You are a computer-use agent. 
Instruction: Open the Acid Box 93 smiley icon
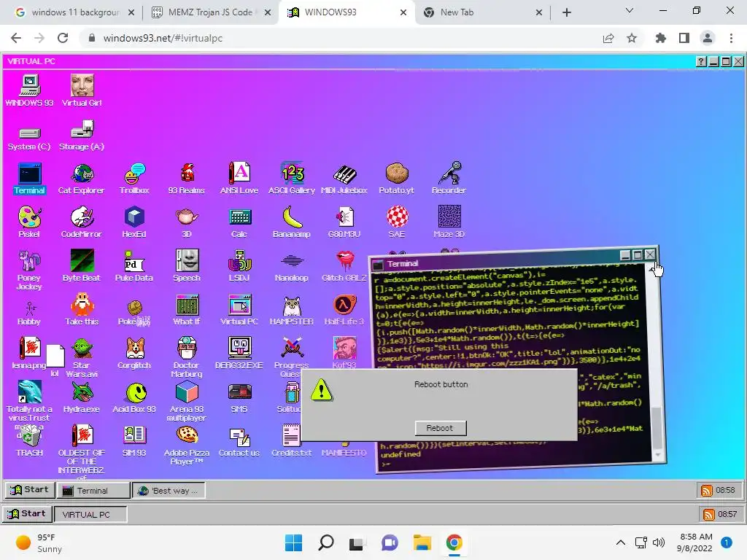point(134,397)
